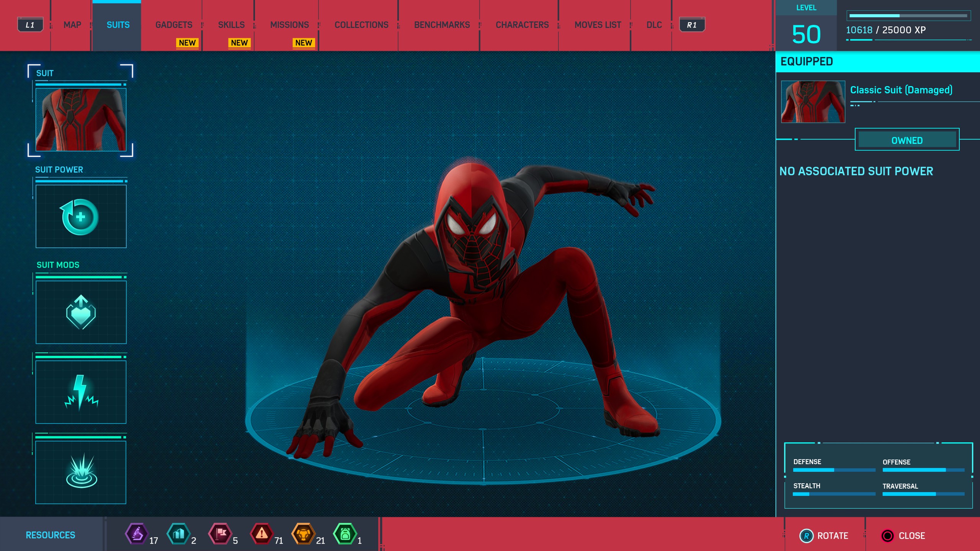Click the purple research token resource icon

(x=137, y=533)
